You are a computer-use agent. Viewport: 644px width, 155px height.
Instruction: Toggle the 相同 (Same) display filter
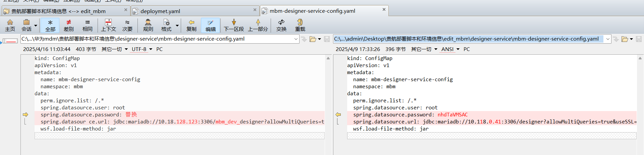(87, 25)
